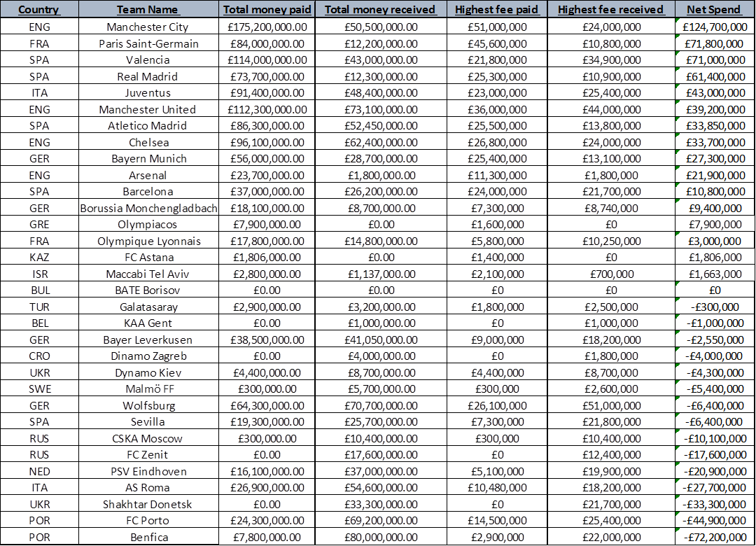Click the £39,200,000 net spend cell
The image size is (756, 546).
(715, 110)
